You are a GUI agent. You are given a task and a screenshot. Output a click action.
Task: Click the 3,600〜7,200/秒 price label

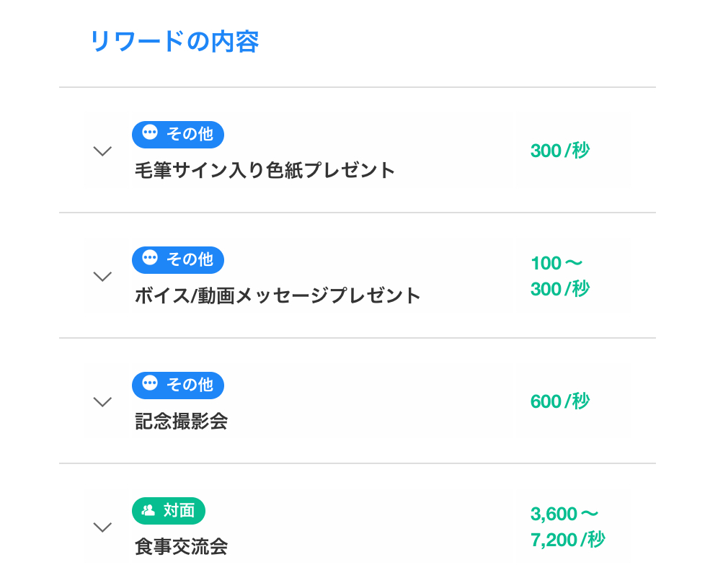567,527
